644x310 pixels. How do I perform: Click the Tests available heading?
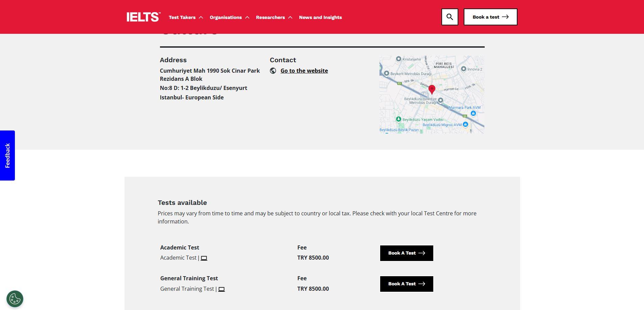(x=182, y=202)
